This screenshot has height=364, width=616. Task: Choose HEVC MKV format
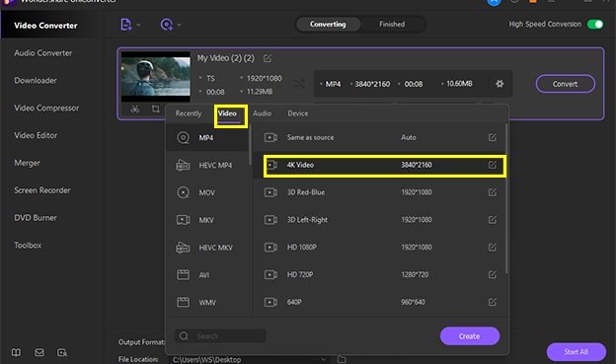207,248
